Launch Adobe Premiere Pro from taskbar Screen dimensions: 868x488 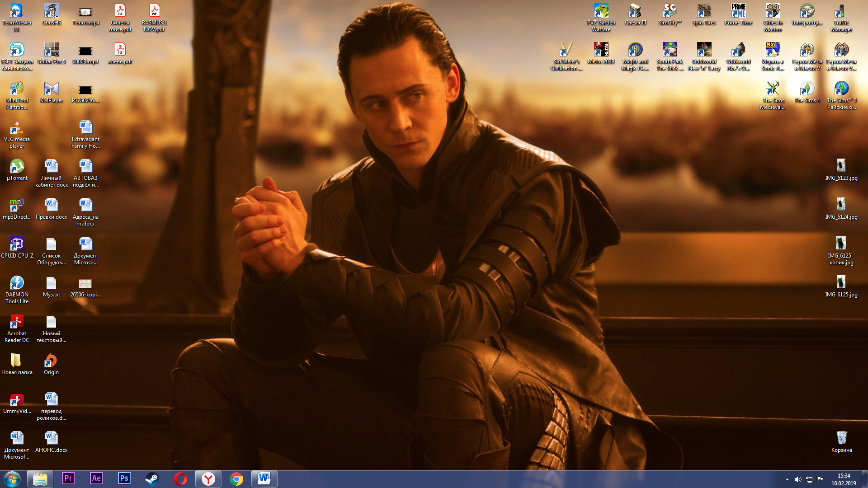pos(68,479)
